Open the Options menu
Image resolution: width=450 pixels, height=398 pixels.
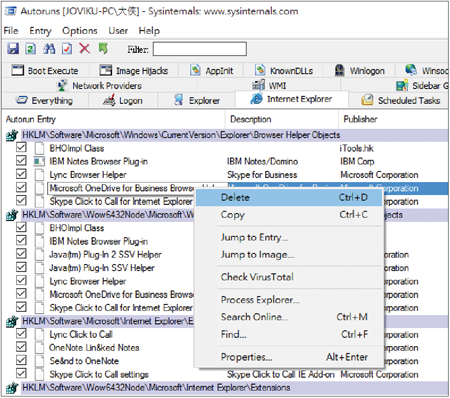pos(80,31)
